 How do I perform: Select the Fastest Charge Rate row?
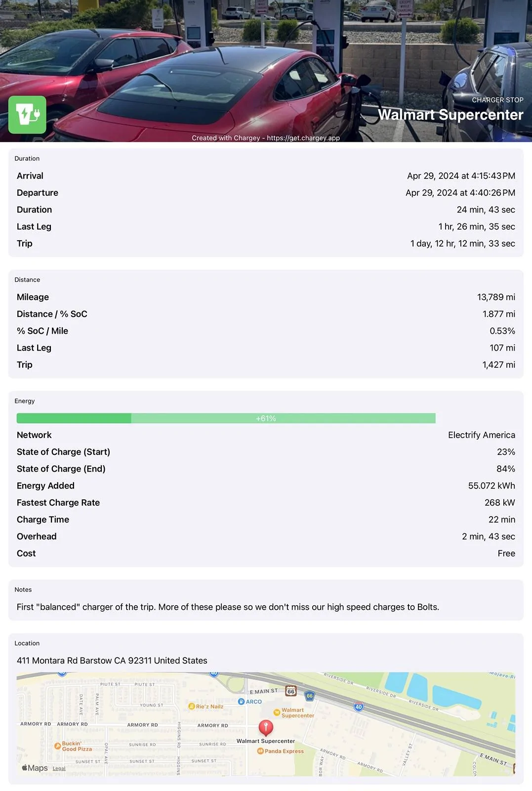(266, 503)
